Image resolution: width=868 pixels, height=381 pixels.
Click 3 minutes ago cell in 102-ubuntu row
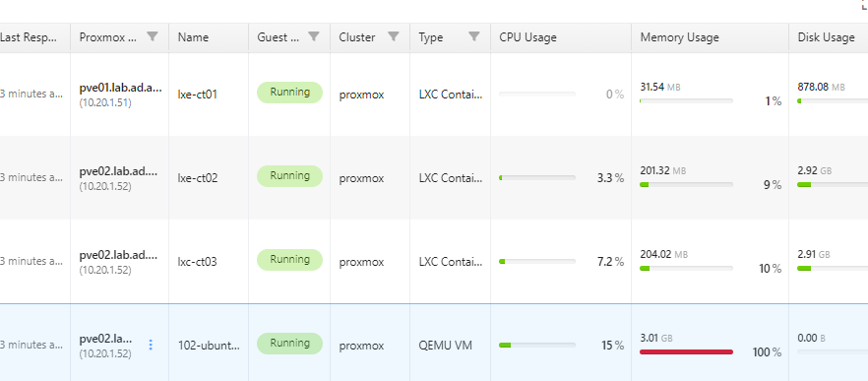(31, 345)
